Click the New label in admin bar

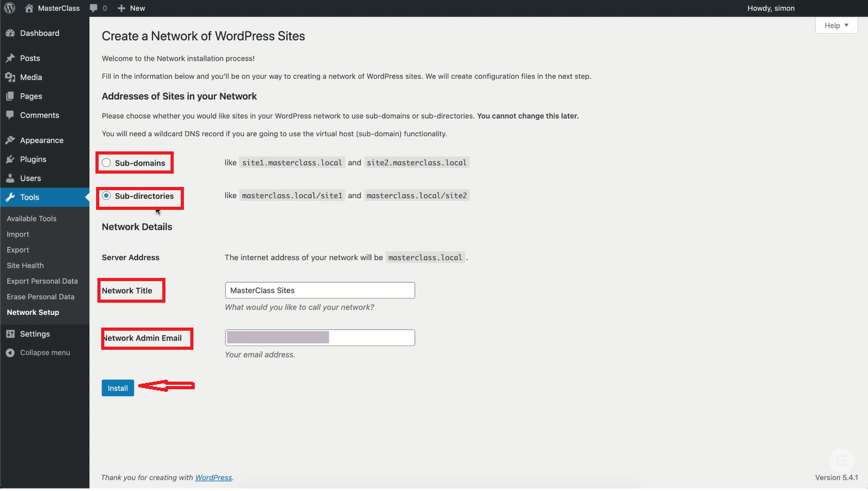point(137,8)
